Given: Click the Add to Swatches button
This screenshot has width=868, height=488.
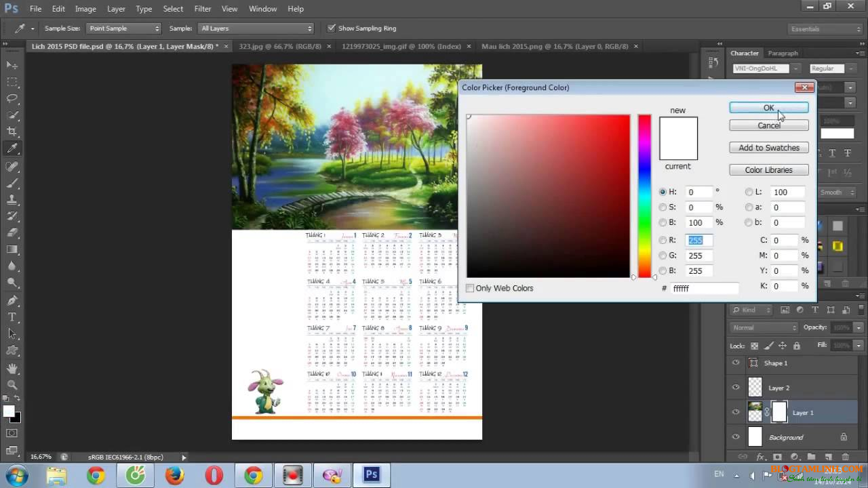Looking at the screenshot, I should click(x=768, y=147).
